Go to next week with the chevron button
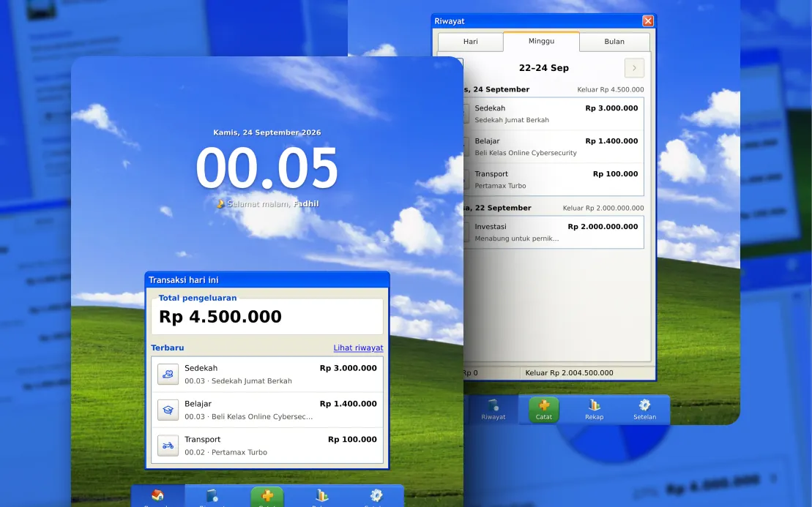 point(634,68)
